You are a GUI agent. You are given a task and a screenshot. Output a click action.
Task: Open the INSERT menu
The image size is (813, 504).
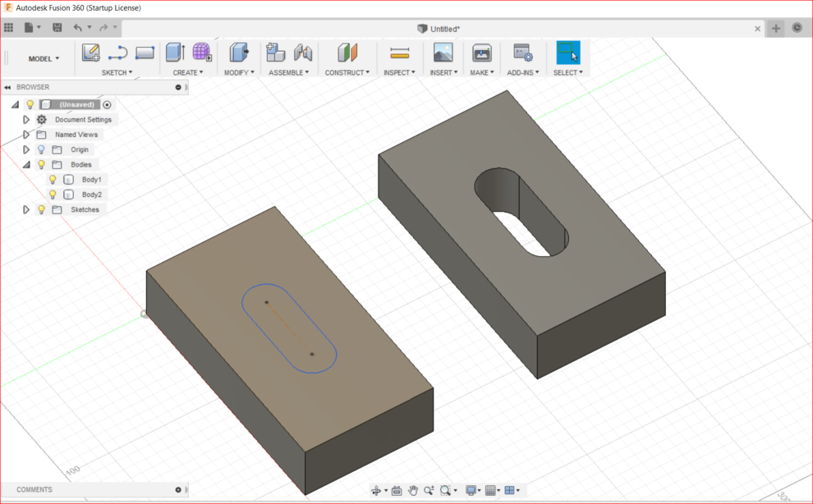point(443,72)
